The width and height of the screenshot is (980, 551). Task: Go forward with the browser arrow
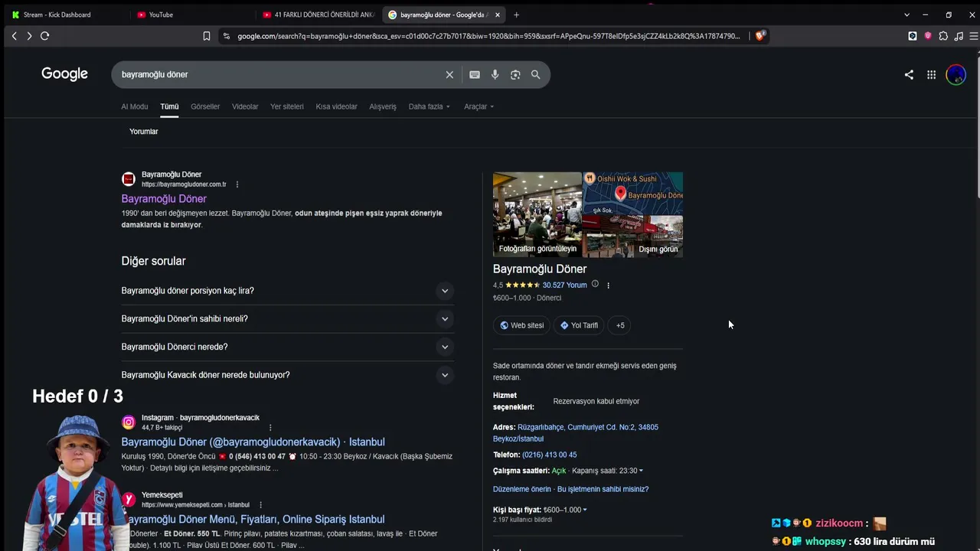click(x=29, y=36)
